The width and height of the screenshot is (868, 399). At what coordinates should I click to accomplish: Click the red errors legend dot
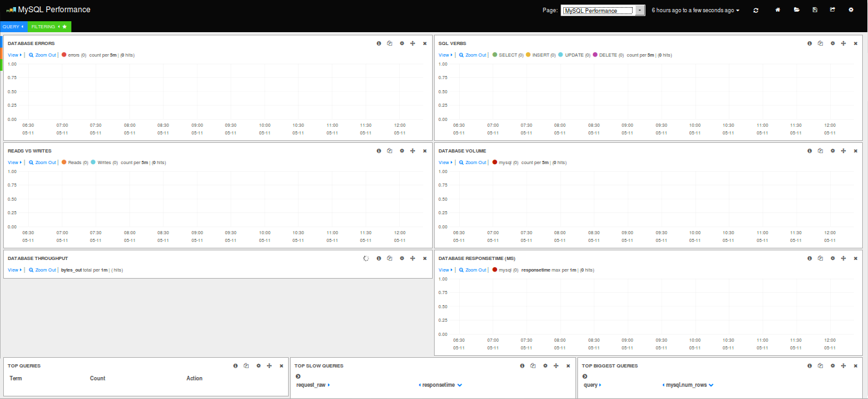click(64, 55)
